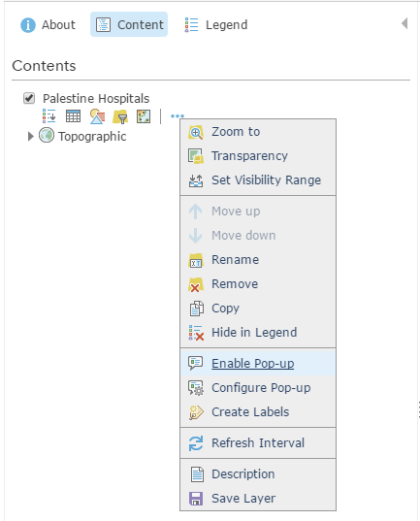Click the About info icon

point(28,25)
